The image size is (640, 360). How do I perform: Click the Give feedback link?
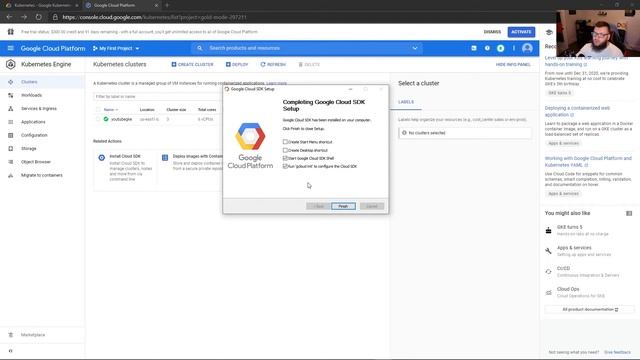(x=617, y=352)
